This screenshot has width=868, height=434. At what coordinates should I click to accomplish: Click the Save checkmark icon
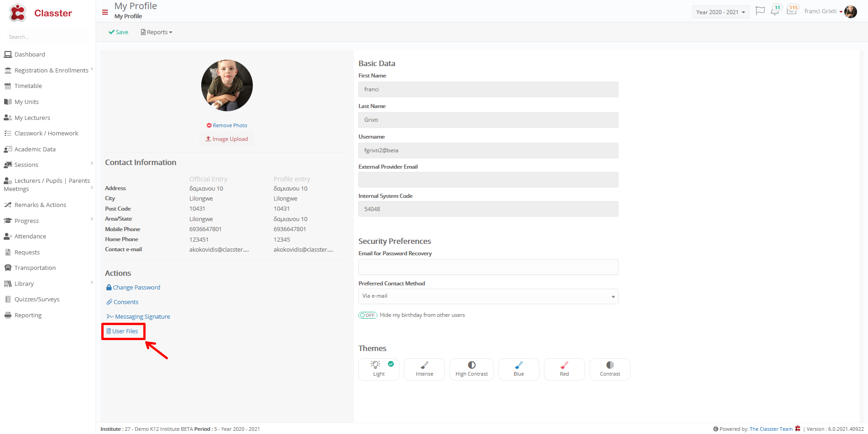pos(111,32)
